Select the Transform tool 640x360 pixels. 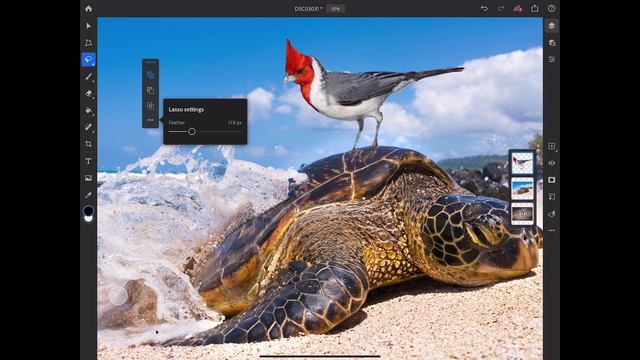click(x=89, y=42)
